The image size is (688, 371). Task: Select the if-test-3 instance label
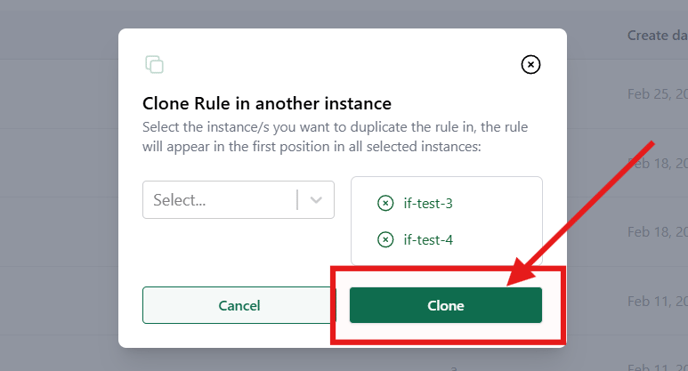coord(428,203)
